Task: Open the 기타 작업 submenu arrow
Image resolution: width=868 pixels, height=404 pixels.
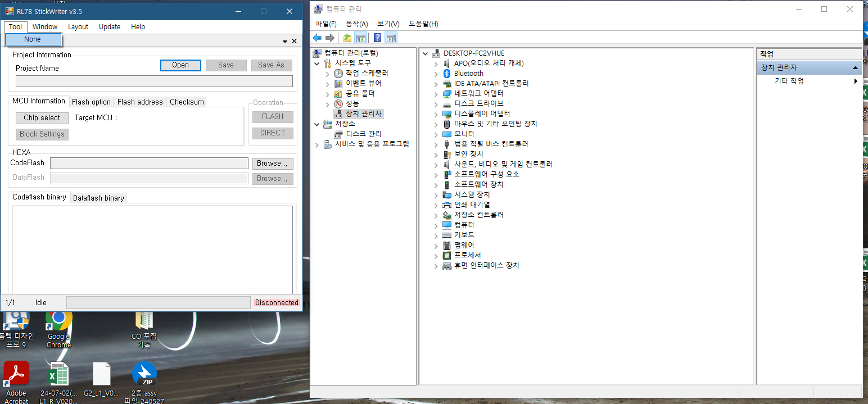Action: pyautogui.click(x=856, y=81)
